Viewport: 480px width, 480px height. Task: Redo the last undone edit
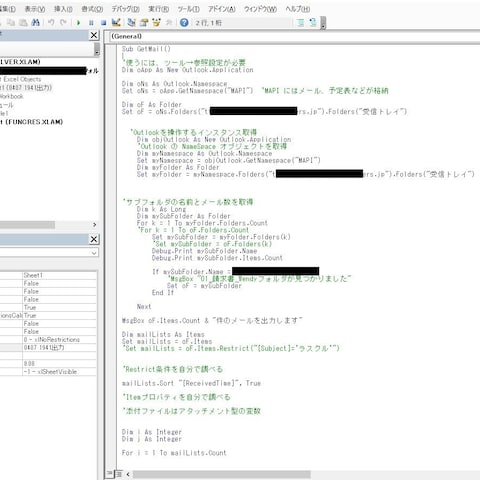[x=63, y=23]
